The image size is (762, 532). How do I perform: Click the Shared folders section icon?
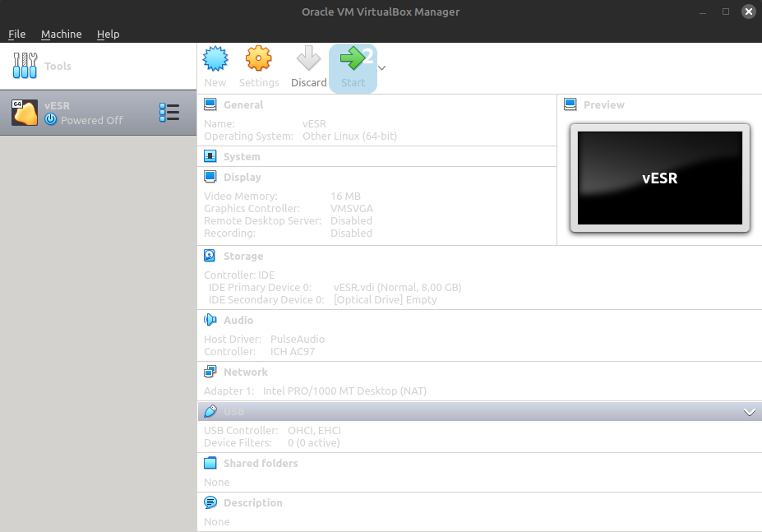pyautogui.click(x=210, y=463)
